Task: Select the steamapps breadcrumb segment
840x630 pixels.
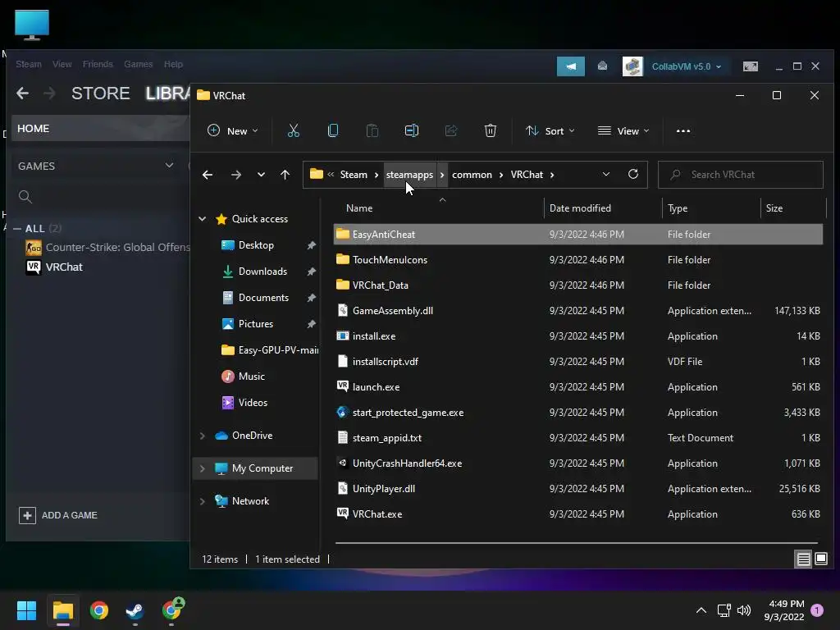Action: point(409,175)
